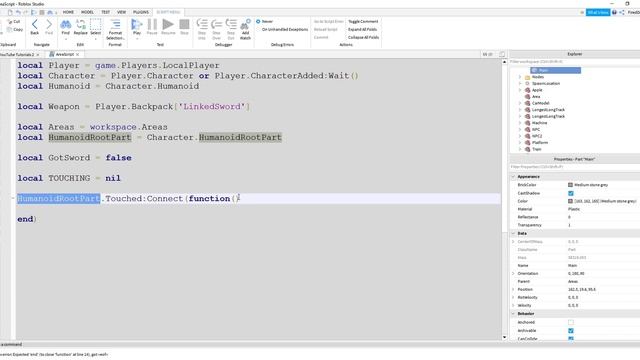Image resolution: width=640 pixels, height=360 pixels.
Task: Switch to the AreaScript document tab
Action: [64, 54]
